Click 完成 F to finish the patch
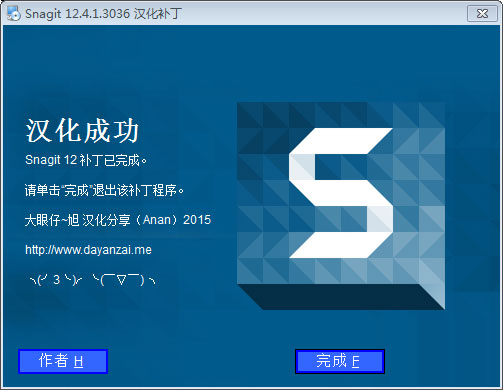 point(340,361)
